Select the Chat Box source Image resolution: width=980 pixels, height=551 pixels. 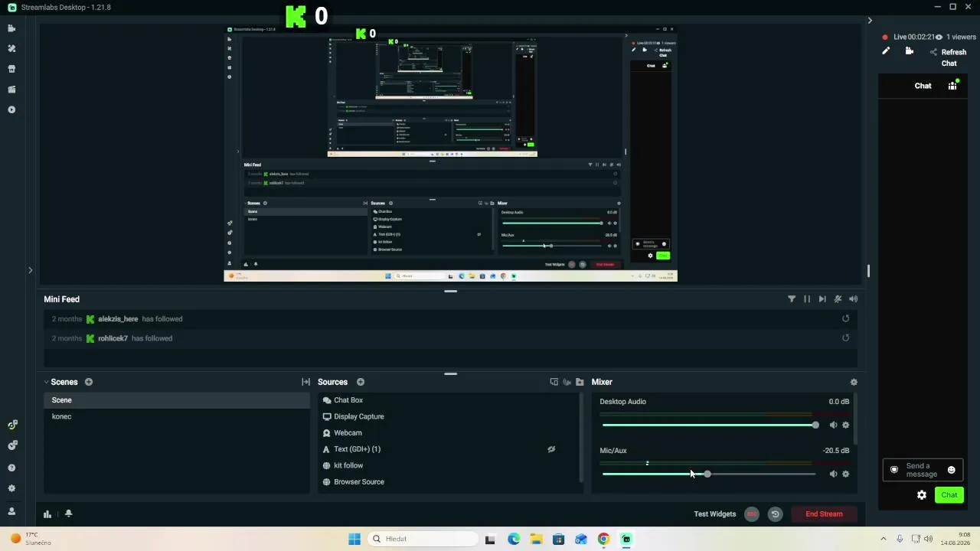449,400
